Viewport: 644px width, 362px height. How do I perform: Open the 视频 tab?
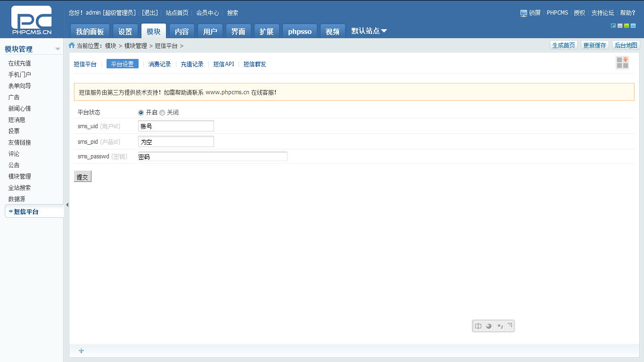point(333,31)
